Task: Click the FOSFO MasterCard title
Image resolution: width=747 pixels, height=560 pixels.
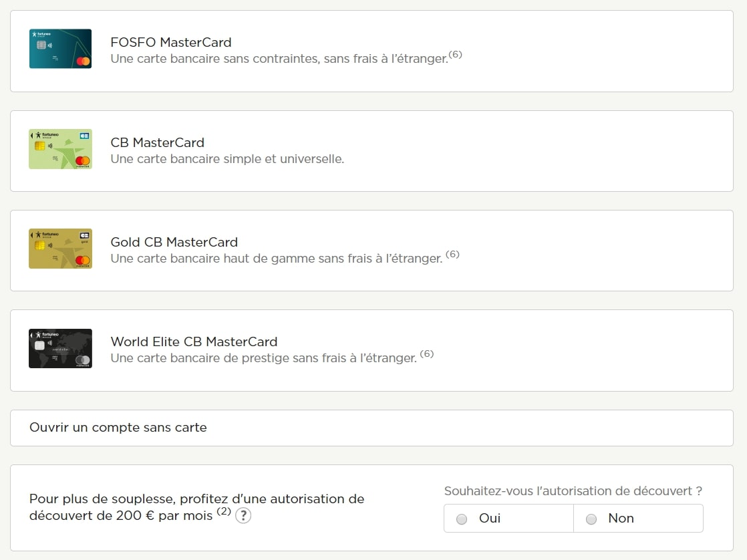Action: click(171, 42)
